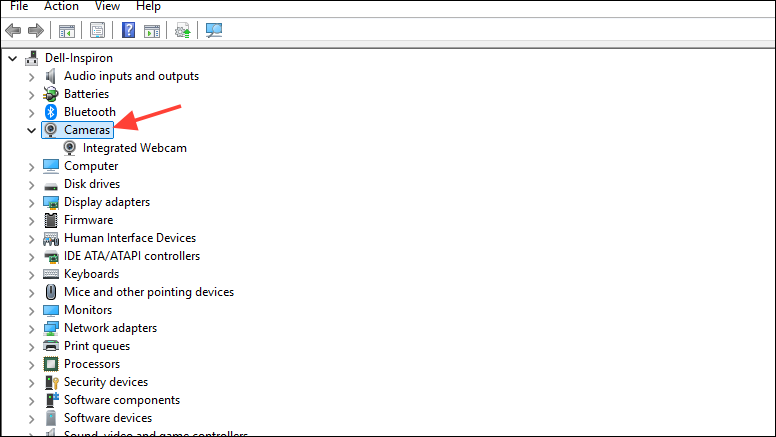Click the Batteries icon
Screen dimensions: 776x437
(x=50, y=94)
